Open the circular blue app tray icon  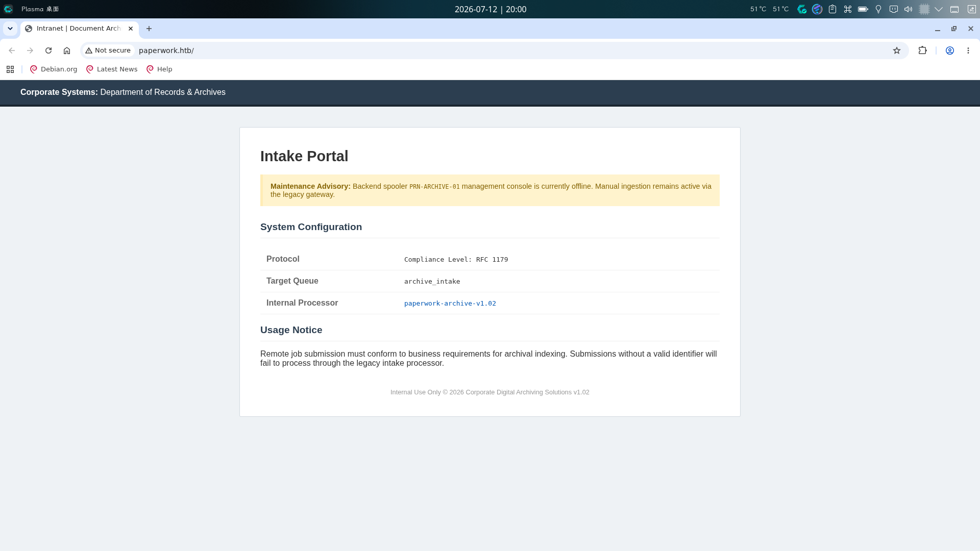[x=817, y=9]
